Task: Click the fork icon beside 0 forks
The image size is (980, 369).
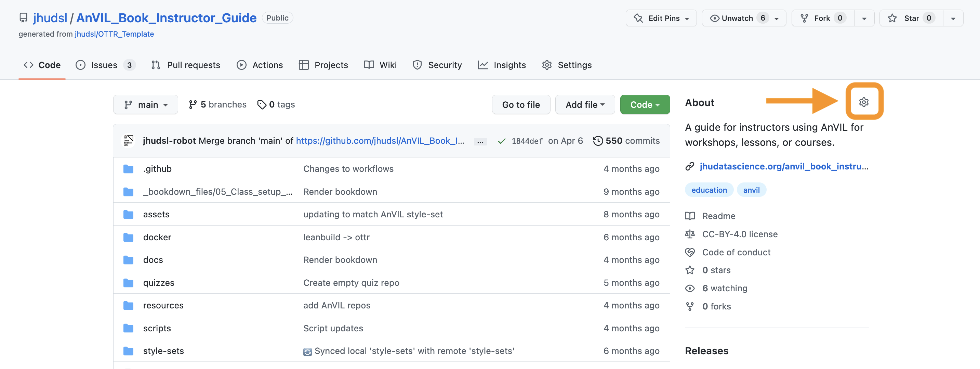Action: [690, 306]
